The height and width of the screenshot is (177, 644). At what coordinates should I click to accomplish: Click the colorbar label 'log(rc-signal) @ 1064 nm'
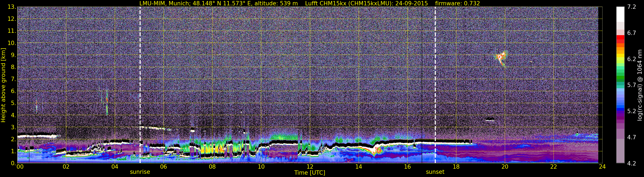coord(640,85)
